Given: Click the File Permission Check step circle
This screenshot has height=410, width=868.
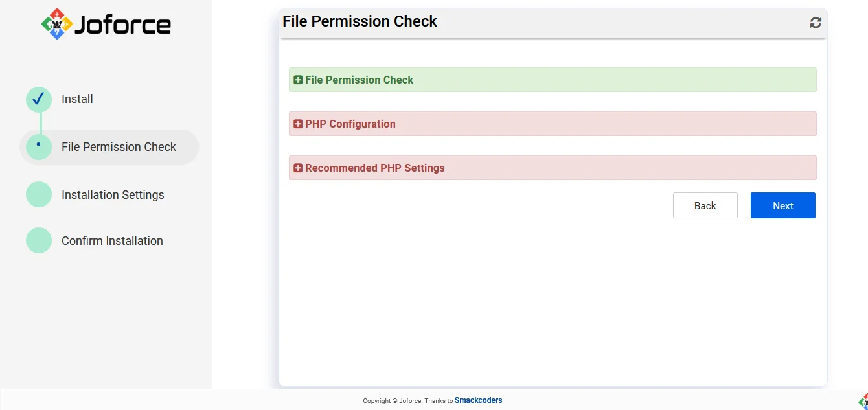Looking at the screenshot, I should pos(39,147).
